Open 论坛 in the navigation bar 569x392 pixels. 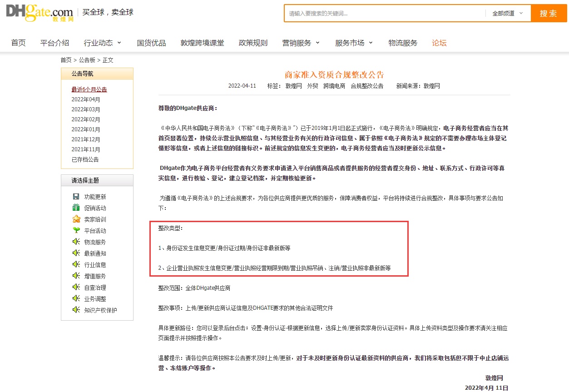click(x=439, y=43)
